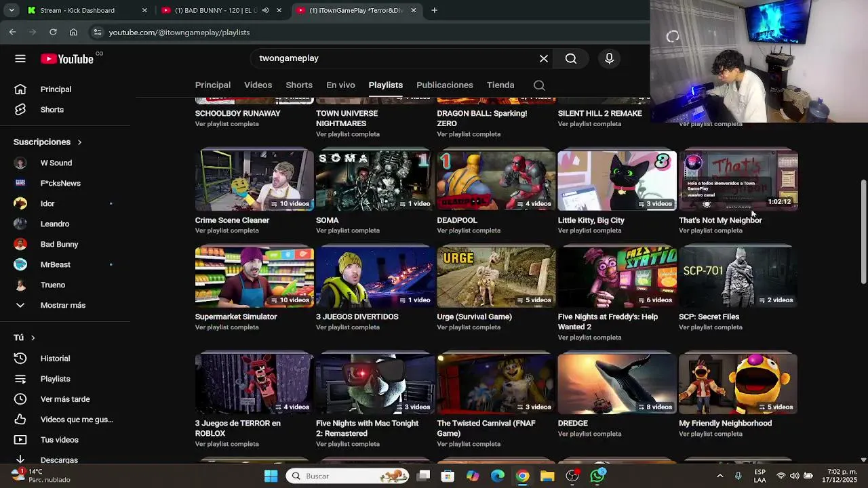Open WhatsApp from the taskbar
The width and height of the screenshot is (868, 488).
(x=597, y=476)
